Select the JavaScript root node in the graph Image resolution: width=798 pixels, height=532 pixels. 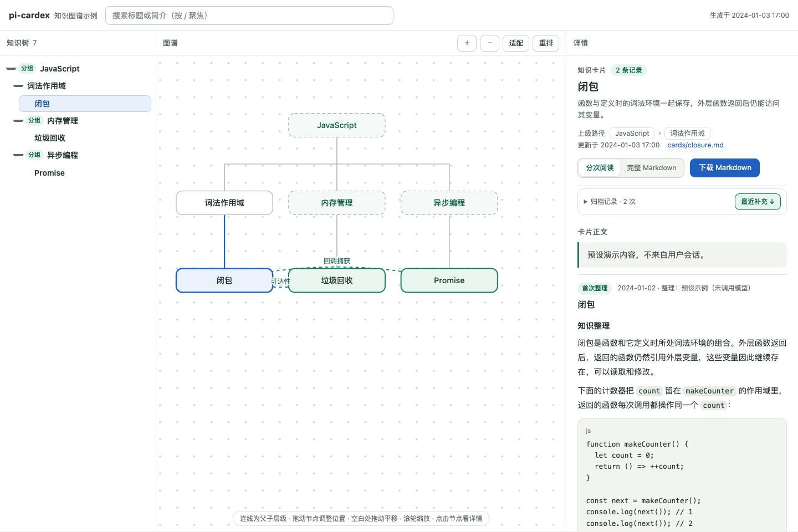coord(337,125)
